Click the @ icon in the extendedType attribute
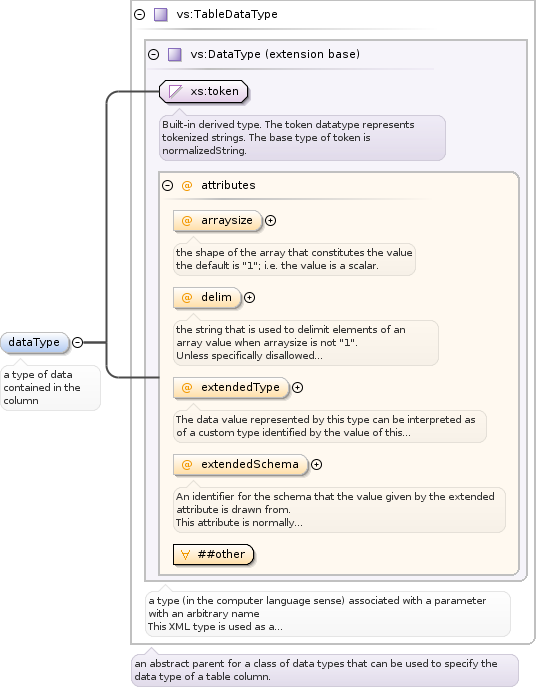Image resolution: width=537 pixels, height=690 pixels. coord(187,388)
